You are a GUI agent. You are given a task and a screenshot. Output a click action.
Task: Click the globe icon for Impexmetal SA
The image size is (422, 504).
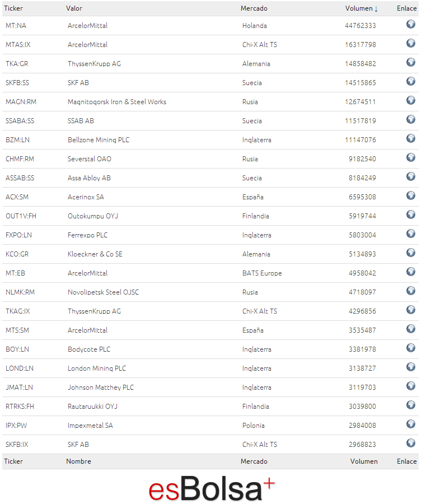coord(411,424)
